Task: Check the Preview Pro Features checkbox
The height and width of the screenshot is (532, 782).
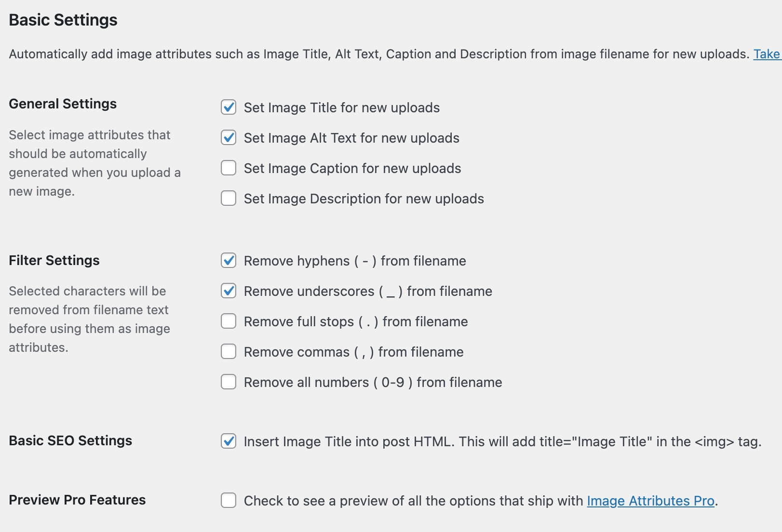Action: (x=229, y=500)
